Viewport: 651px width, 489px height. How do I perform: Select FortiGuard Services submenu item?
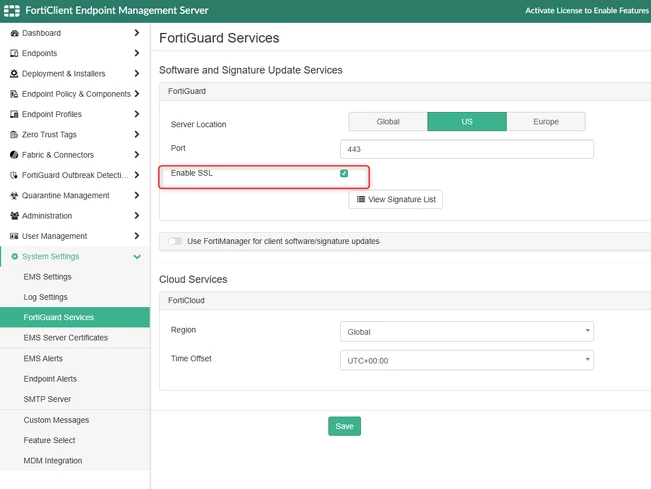75,317
